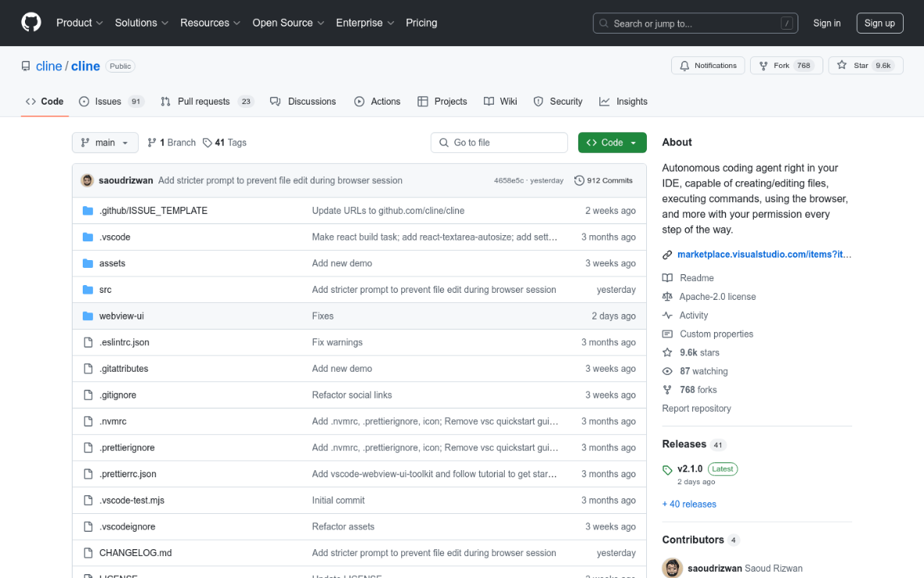Click the GitHub logo icon
This screenshot has width=924, height=578.
(31, 23)
